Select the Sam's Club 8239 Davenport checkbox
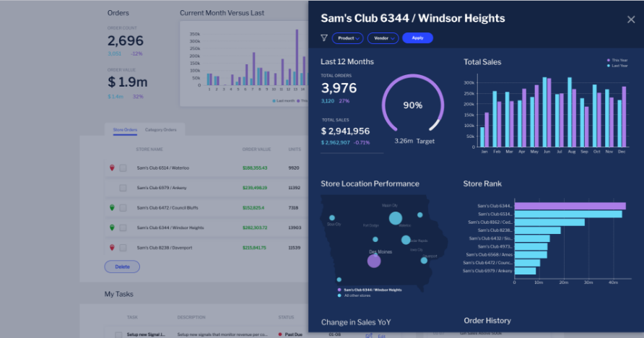The width and height of the screenshot is (644, 338). pyautogui.click(x=123, y=248)
